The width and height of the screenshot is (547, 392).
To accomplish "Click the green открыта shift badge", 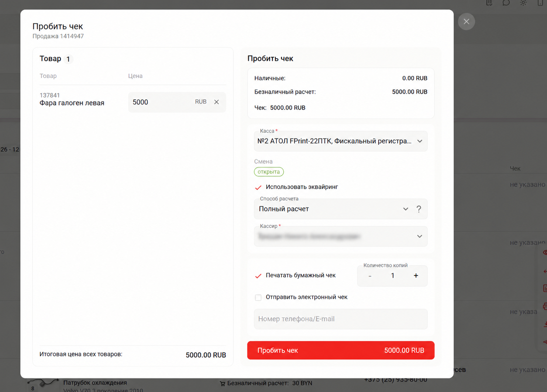I will (x=269, y=172).
